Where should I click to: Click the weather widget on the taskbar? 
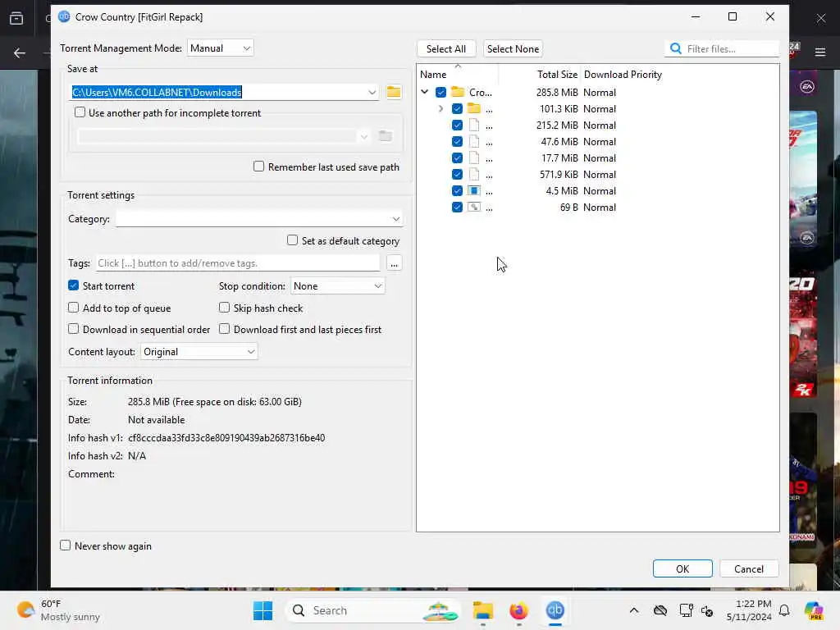[58, 610]
